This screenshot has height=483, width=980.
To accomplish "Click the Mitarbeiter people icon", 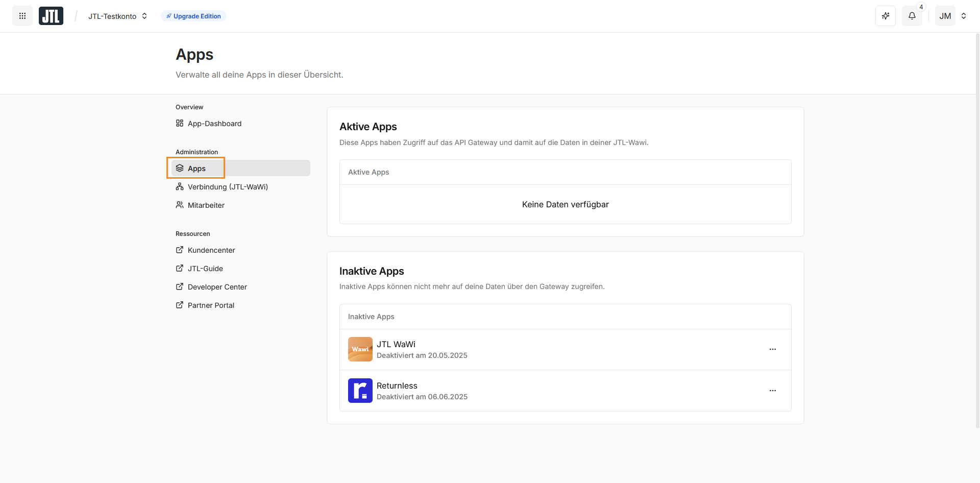I will pyautogui.click(x=180, y=205).
